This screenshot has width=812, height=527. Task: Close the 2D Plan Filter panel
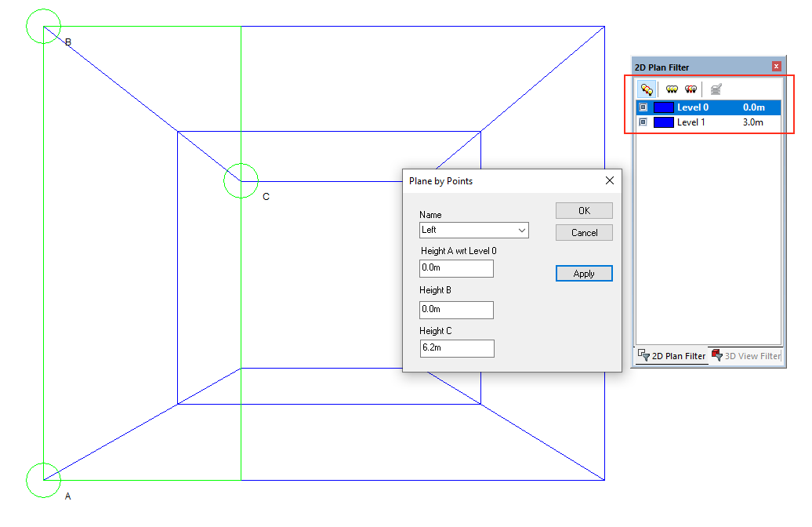[776, 67]
